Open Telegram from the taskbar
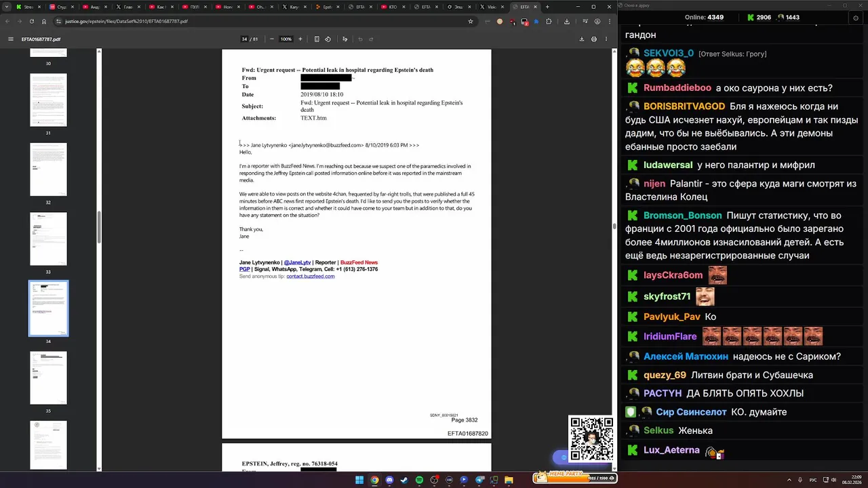 (x=479, y=481)
